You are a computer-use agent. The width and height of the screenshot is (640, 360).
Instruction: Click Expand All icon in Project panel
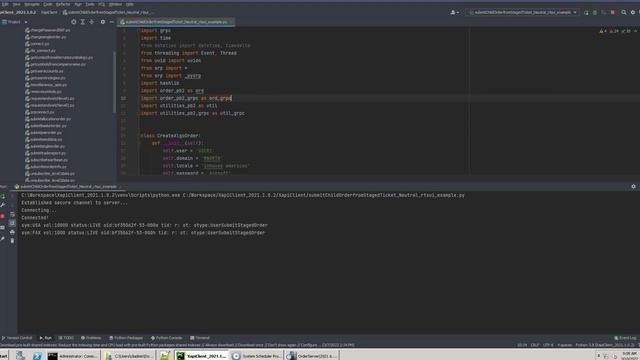(83, 22)
